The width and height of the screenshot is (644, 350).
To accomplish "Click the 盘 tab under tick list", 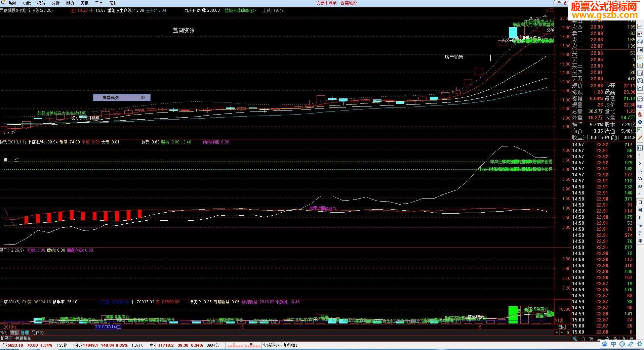I will [599, 339].
